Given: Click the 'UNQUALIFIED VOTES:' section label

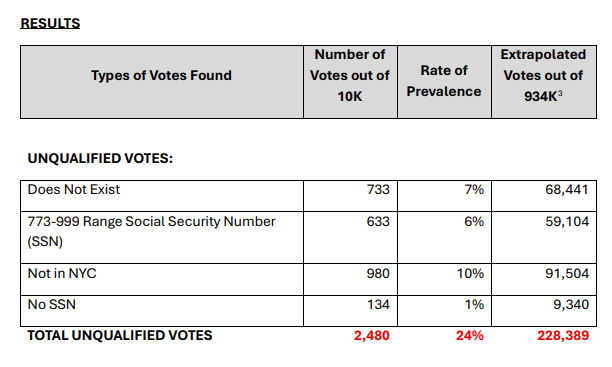Looking at the screenshot, I should click(x=100, y=159).
